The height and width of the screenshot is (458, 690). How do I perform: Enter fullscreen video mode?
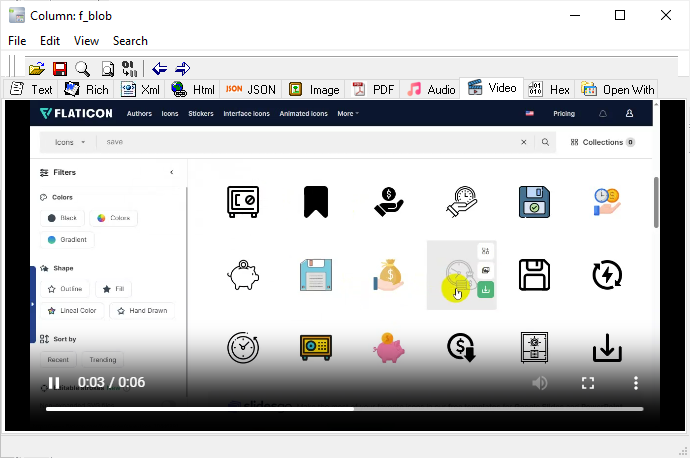(588, 383)
